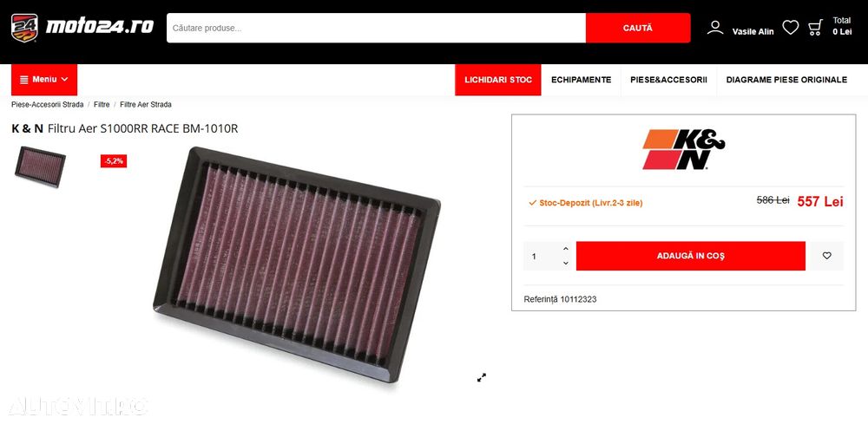
Task: Expand the Meniu dropdown
Action: [44, 80]
